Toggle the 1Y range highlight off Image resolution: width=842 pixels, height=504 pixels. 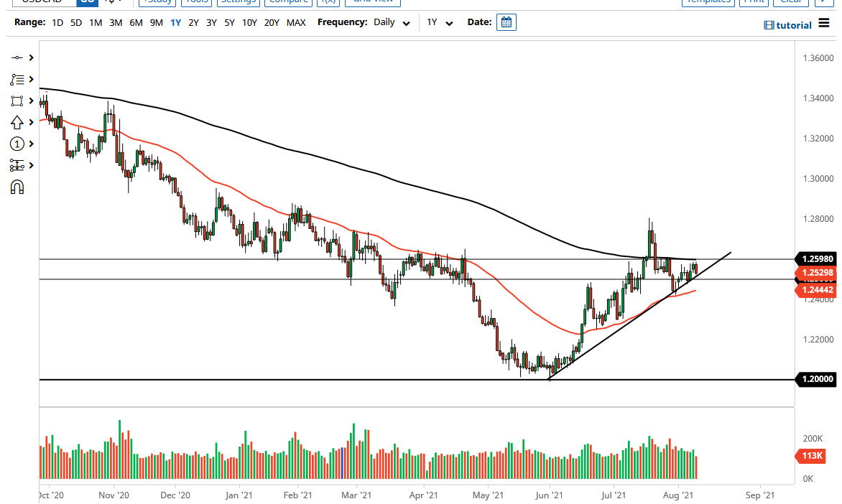[175, 22]
